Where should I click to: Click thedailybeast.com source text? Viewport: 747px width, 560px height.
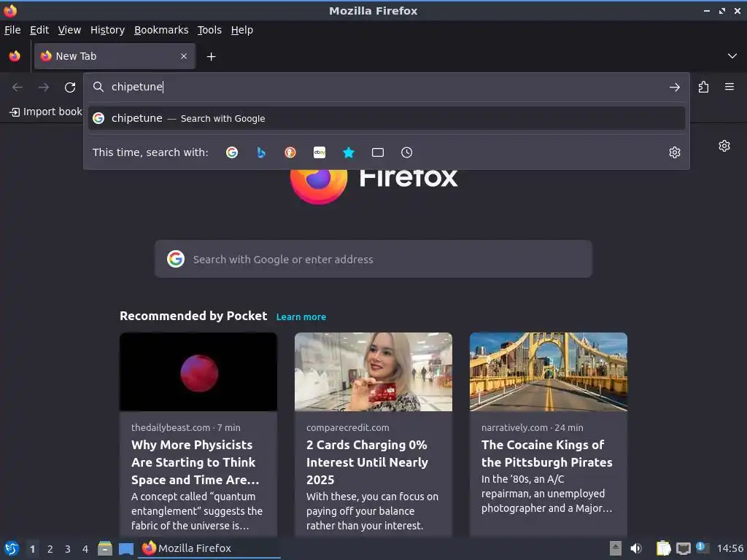pos(171,427)
